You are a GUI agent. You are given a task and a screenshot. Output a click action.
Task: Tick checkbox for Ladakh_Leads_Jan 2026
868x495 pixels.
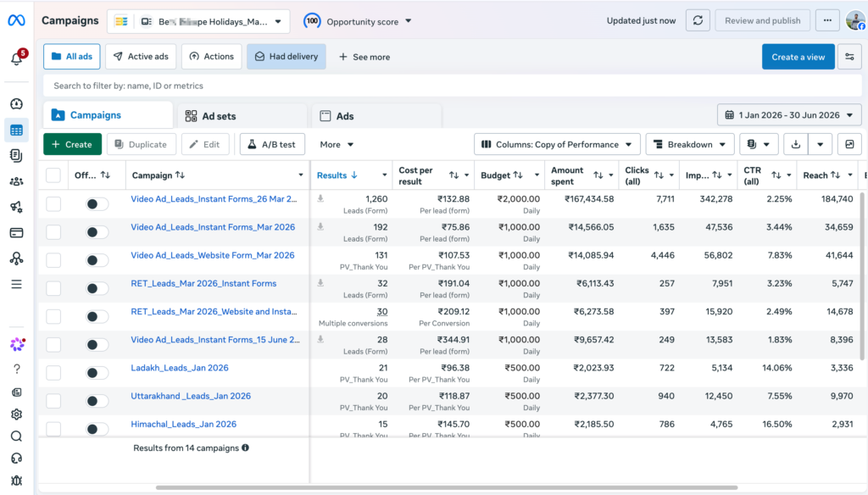coord(53,373)
